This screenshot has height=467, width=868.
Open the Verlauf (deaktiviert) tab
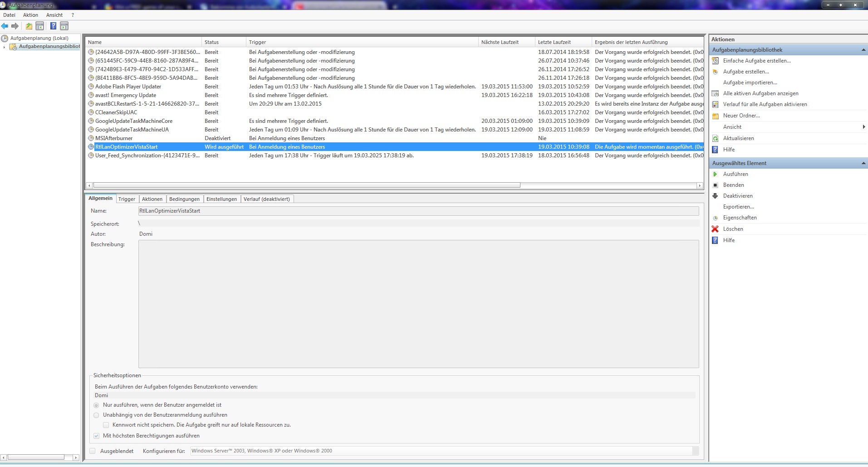pos(267,199)
